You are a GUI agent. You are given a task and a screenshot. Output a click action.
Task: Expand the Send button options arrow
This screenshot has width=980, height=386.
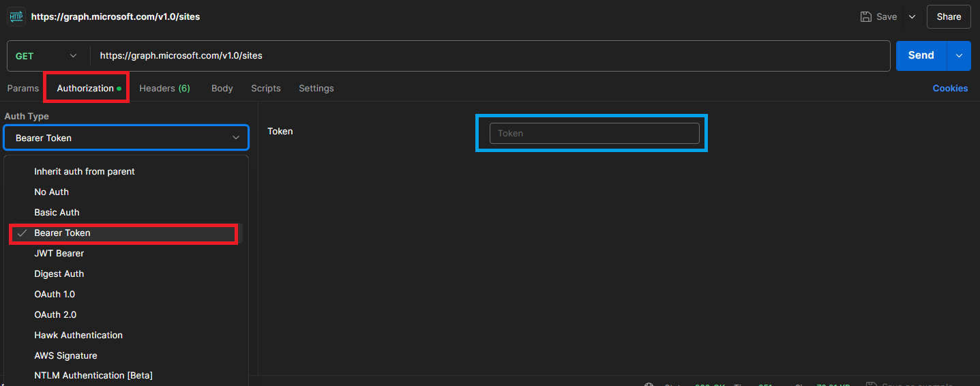coord(959,56)
